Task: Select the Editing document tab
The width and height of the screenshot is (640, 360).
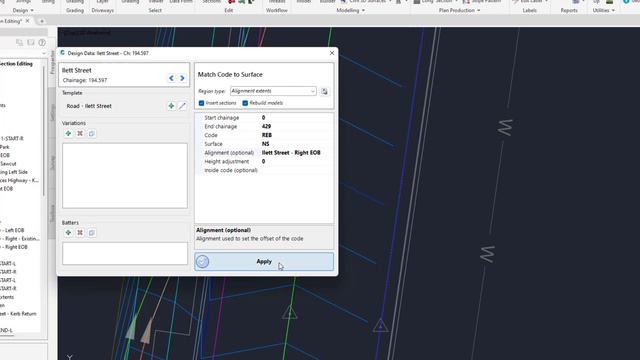Action: (x=11, y=21)
